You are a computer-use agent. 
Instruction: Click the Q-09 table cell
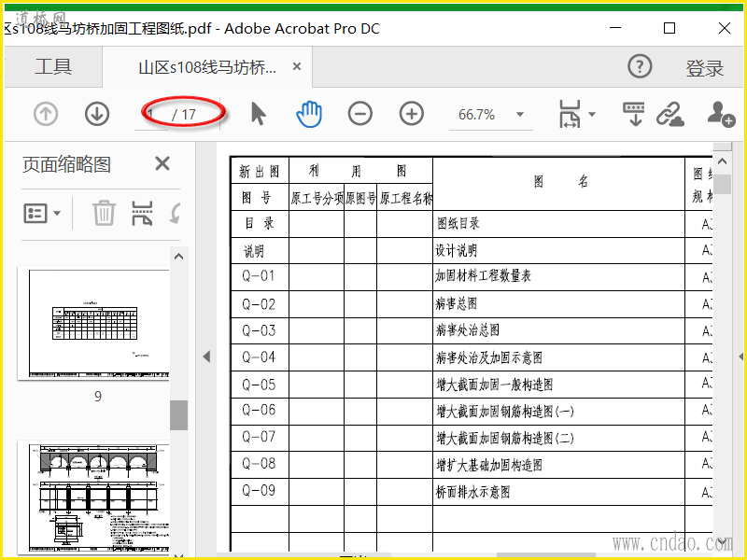point(260,492)
